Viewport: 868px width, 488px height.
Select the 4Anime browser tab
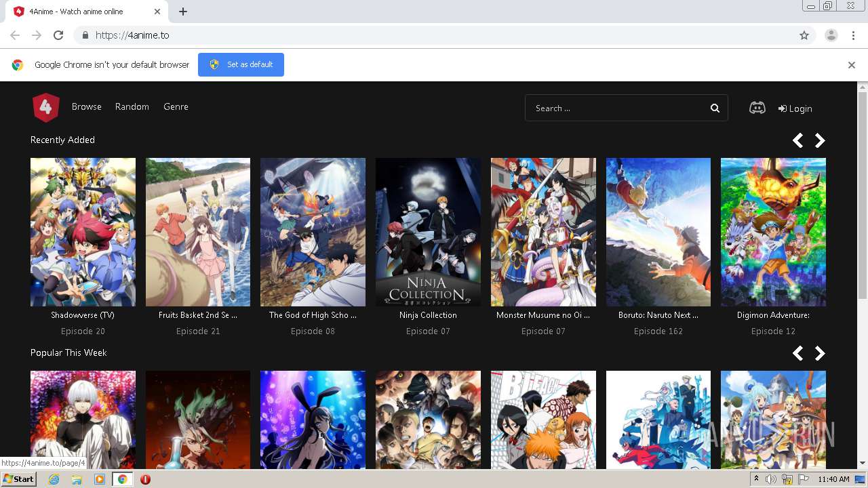tap(88, 12)
